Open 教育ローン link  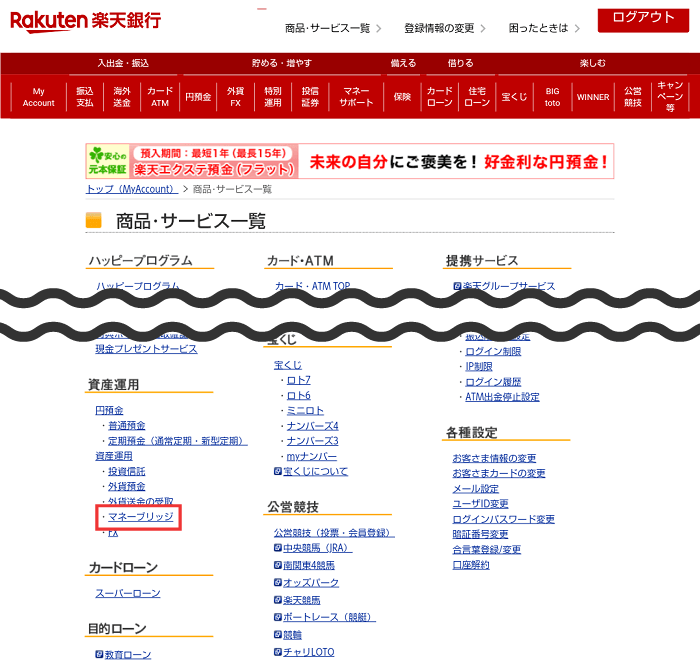[128, 655]
